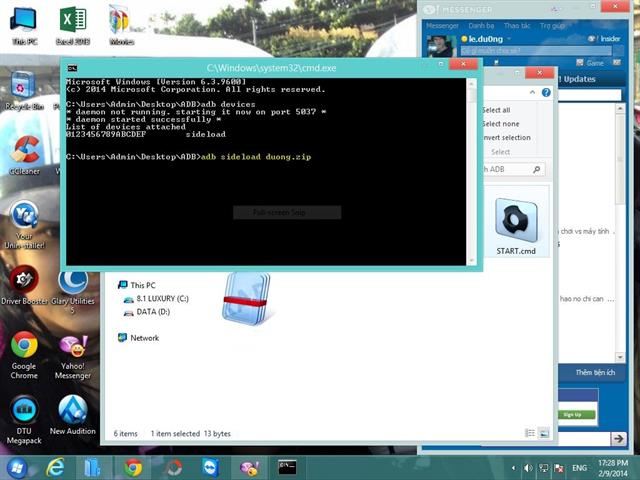Open Danh bạ menu in Messenger
The height and width of the screenshot is (480, 640).
(481, 25)
